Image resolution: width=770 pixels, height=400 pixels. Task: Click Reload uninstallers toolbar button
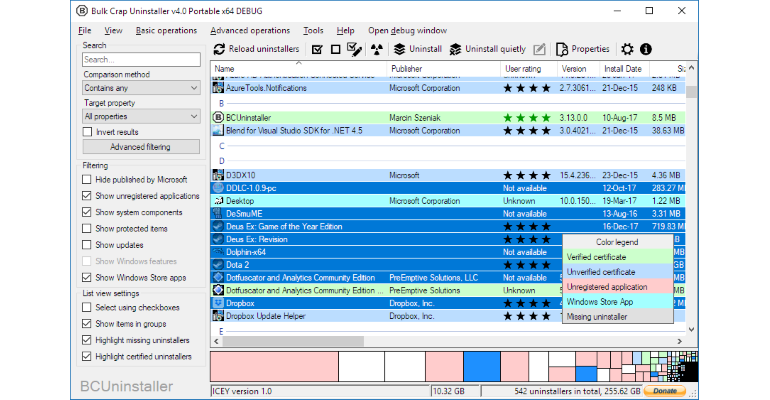pos(256,49)
